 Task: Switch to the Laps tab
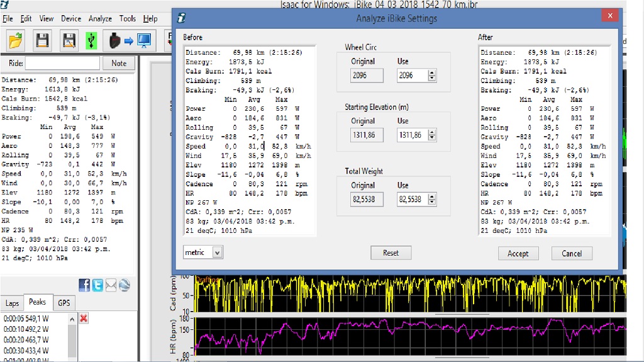tap(12, 303)
